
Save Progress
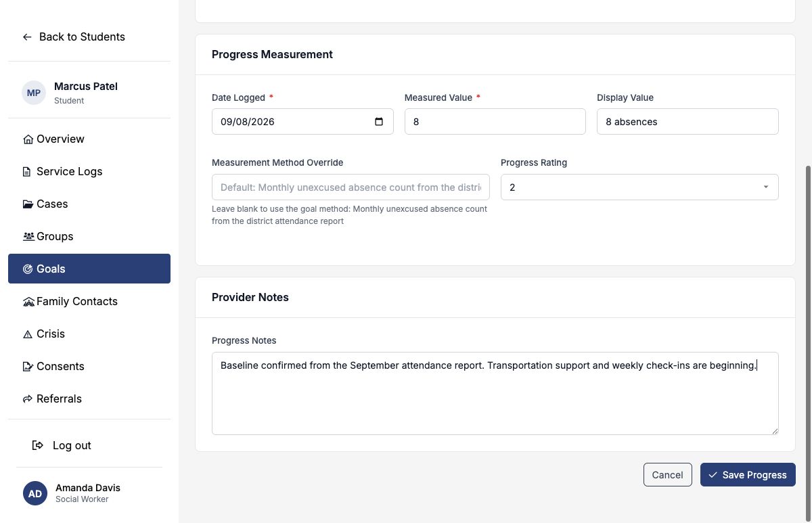[x=748, y=475]
